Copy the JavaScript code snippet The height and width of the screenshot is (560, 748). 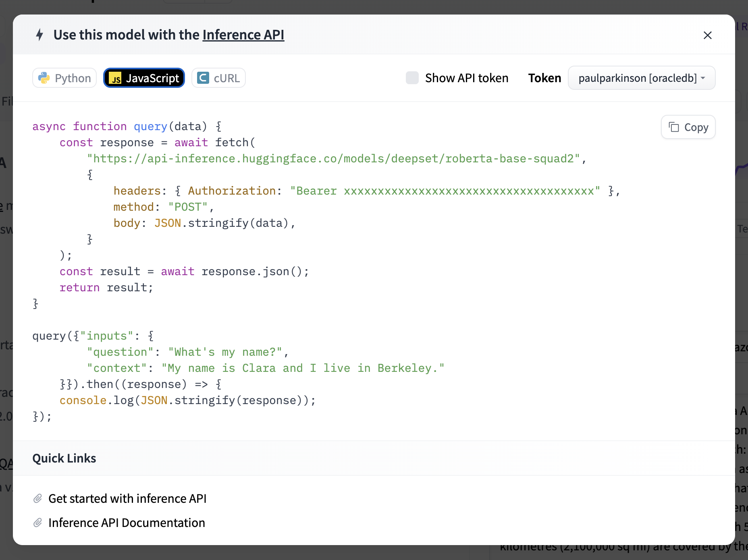pyautogui.click(x=688, y=127)
